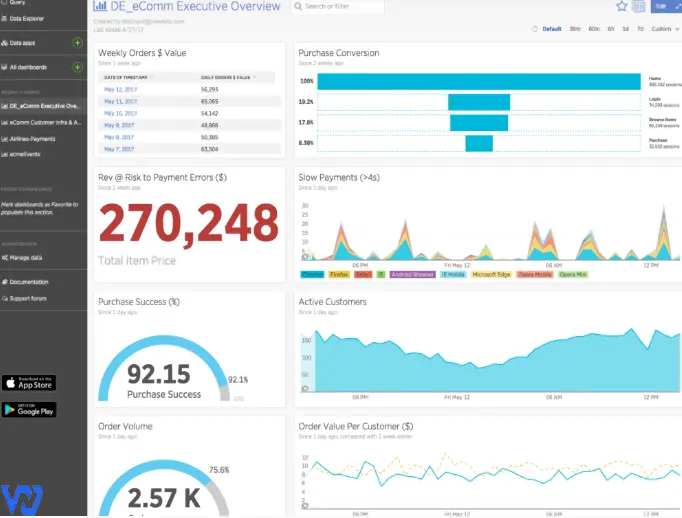Open the Google Play badge
The width and height of the screenshot is (682, 518).
(29, 410)
